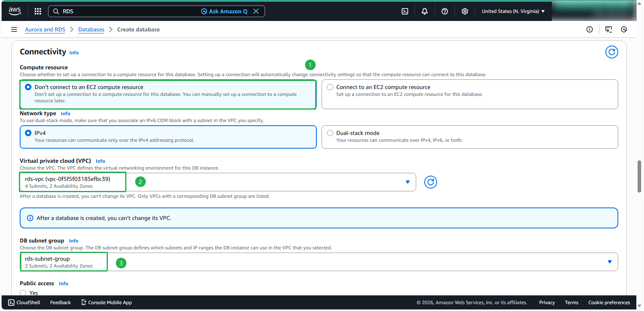This screenshot has width=644, height=311.
Task: Go to Aurora and RDS breadcrumb
Action: 45,29
